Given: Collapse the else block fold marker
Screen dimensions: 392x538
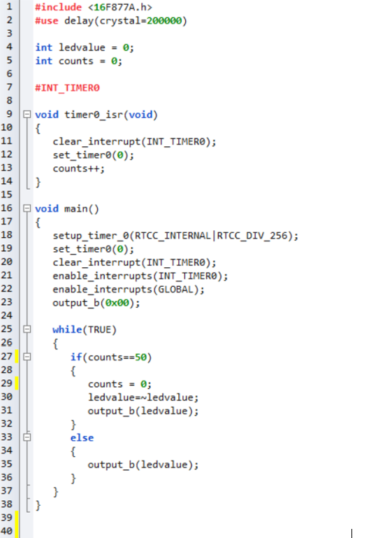Looking at the screenshot, I should 27,437.
